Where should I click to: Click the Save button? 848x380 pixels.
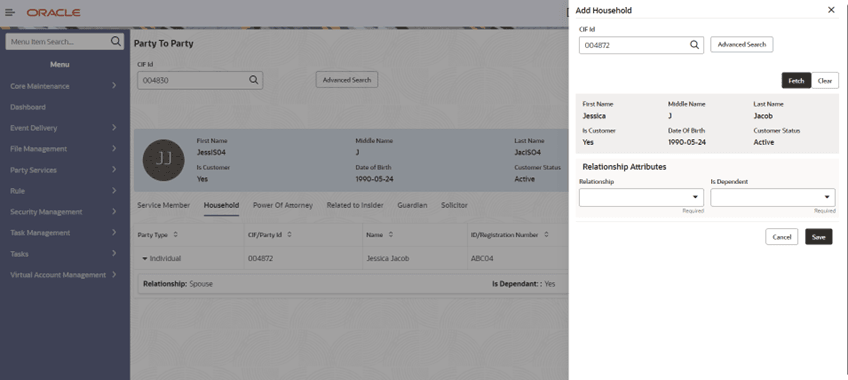coord(818,237)
